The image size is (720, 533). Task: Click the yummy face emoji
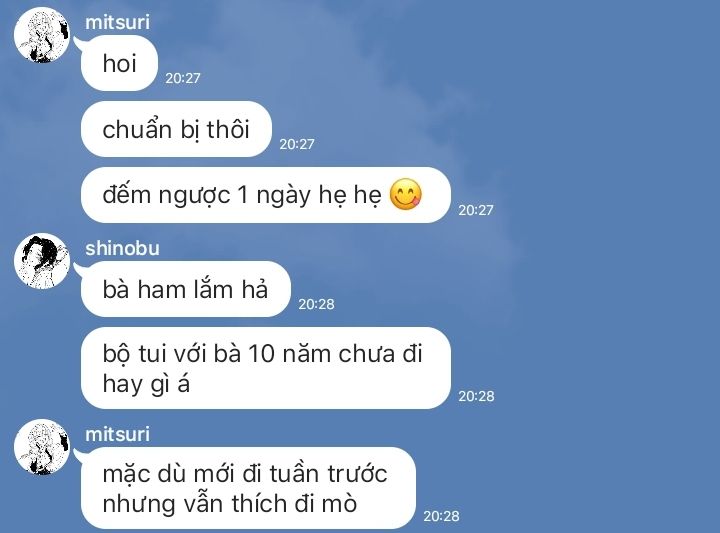pyautogui.click(x=405, y=194)
